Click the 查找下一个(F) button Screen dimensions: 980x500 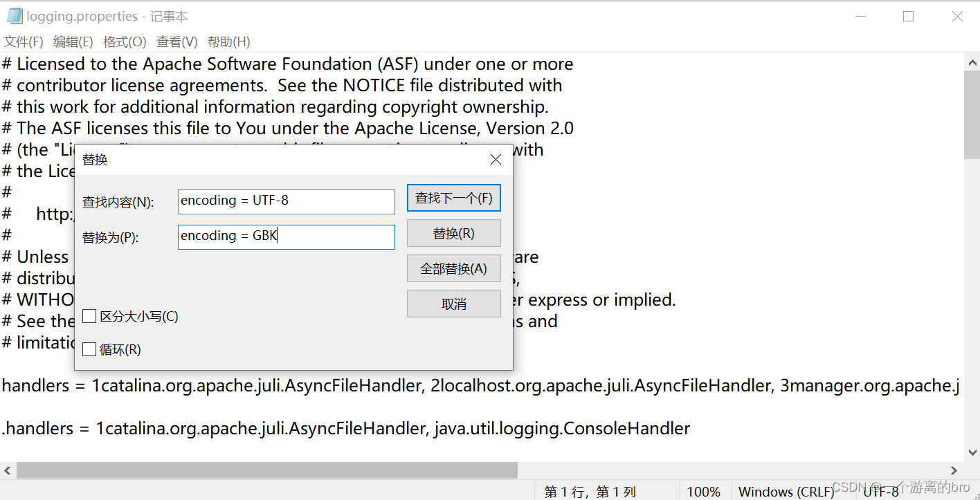pos(453,198)
